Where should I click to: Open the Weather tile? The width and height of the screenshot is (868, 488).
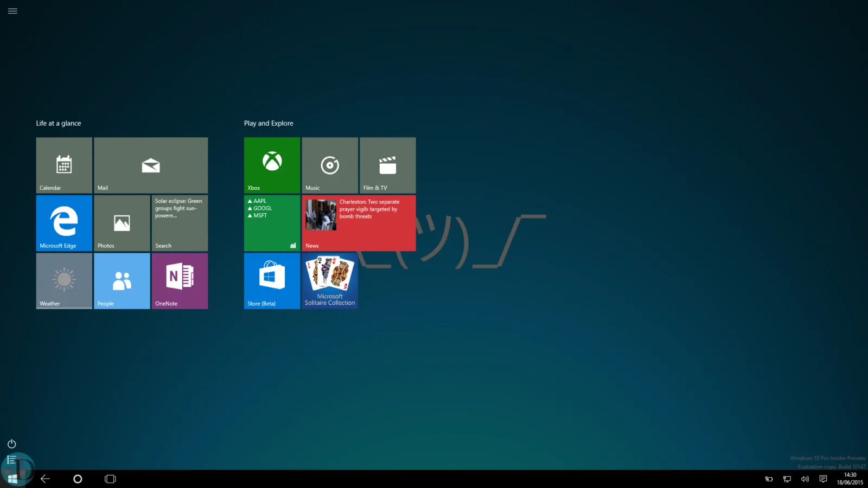[x=64, y=281]
